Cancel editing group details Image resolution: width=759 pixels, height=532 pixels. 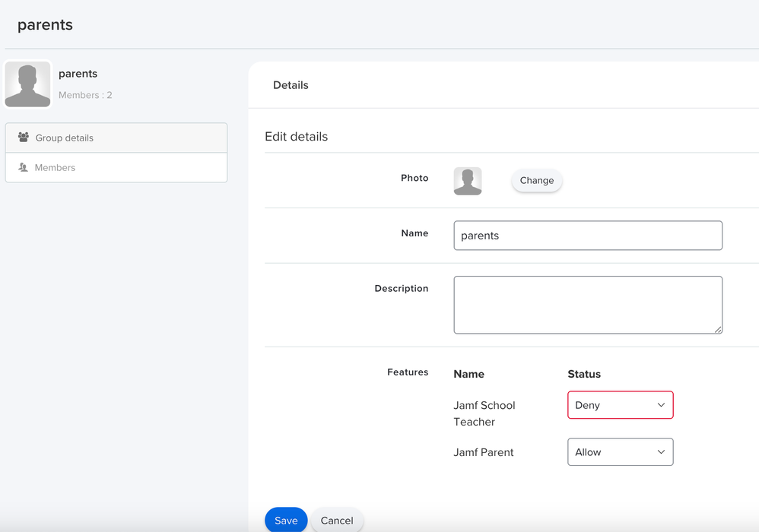[337, 520]
